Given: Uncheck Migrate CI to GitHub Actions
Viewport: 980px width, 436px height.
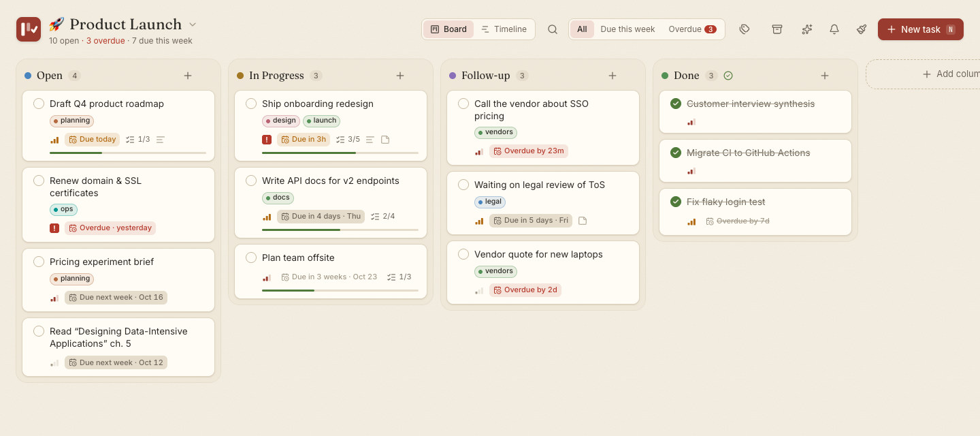Looking at the screenshot, I should click(x=676, y=153).
